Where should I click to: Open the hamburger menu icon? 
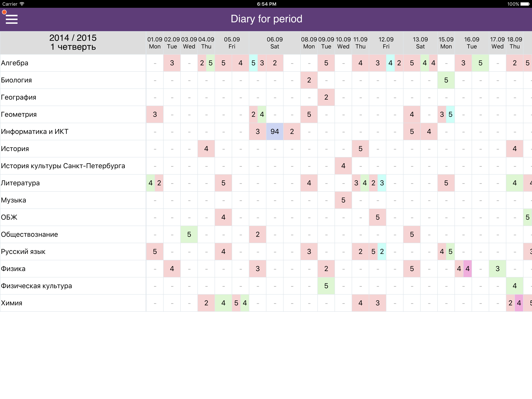coord(11,19)
